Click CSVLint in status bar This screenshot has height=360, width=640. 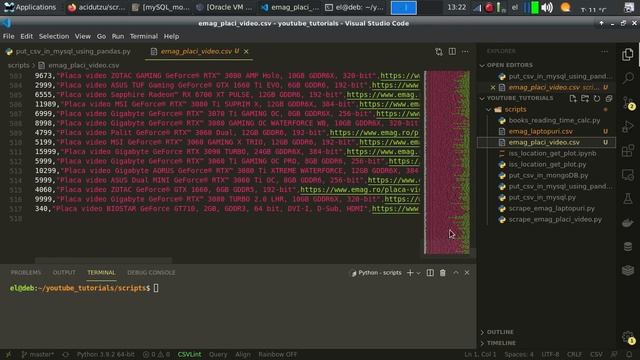tap(189, 354)
